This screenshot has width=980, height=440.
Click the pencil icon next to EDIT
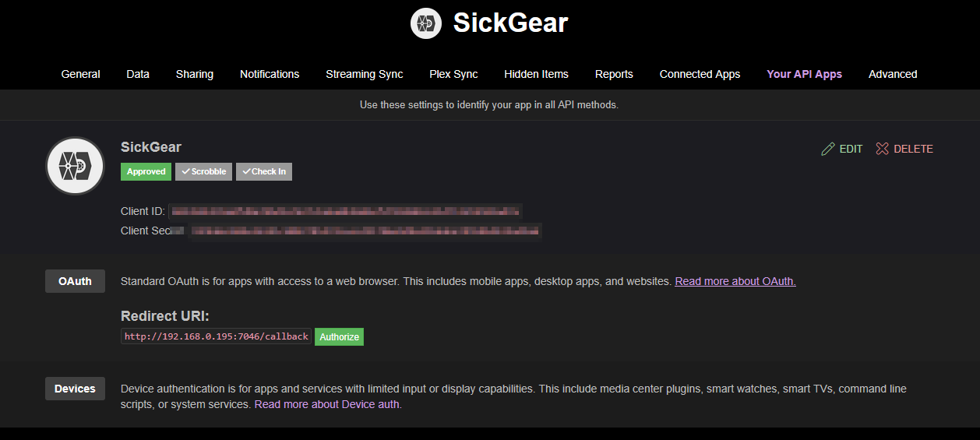coord(828,149)
